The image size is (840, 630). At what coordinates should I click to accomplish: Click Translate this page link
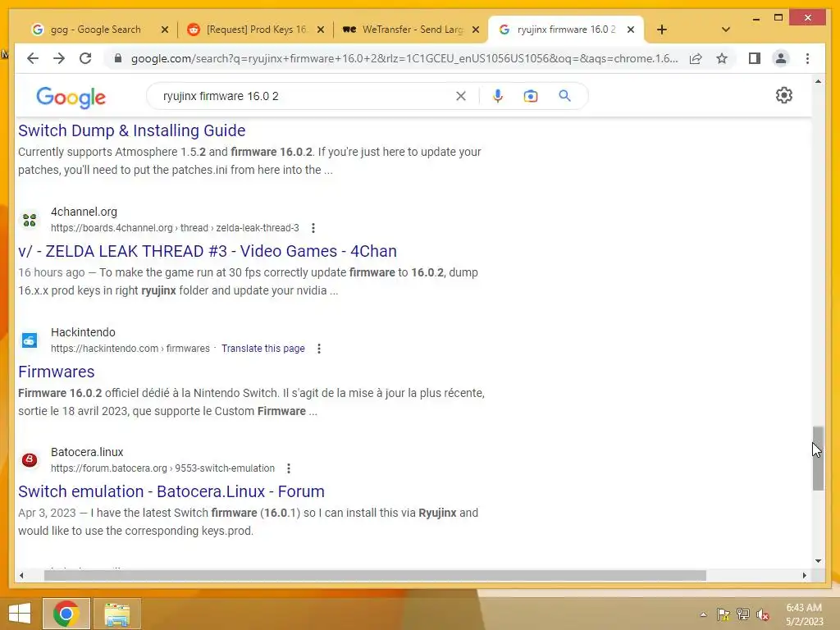pyautogui.click(x=263, y=349)
